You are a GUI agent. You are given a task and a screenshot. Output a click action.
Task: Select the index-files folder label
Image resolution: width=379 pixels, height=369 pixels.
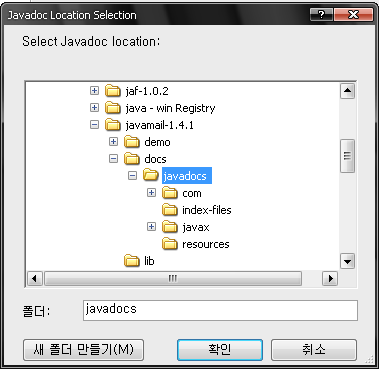point(207,210)
